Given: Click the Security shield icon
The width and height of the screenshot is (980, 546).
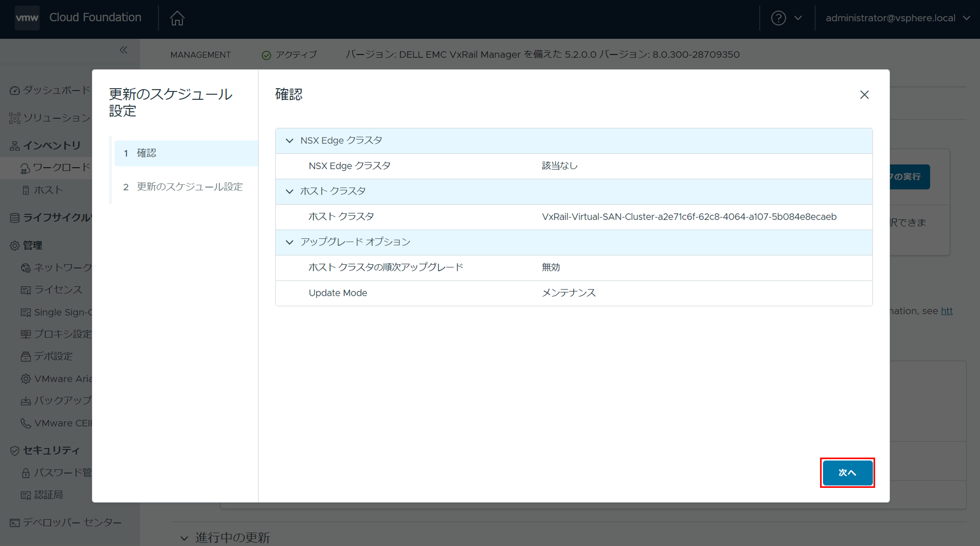Looking at the screenshot, I should [x=14, y=450].
